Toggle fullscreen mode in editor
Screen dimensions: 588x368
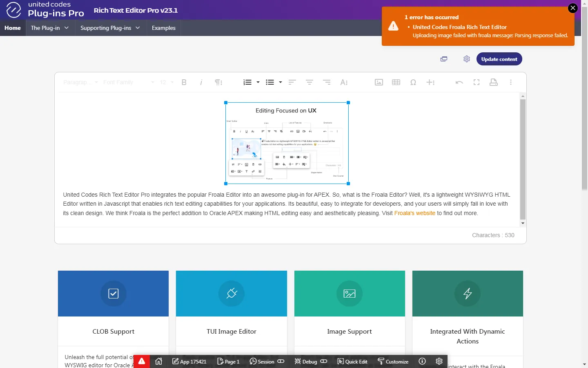point(476,82)
